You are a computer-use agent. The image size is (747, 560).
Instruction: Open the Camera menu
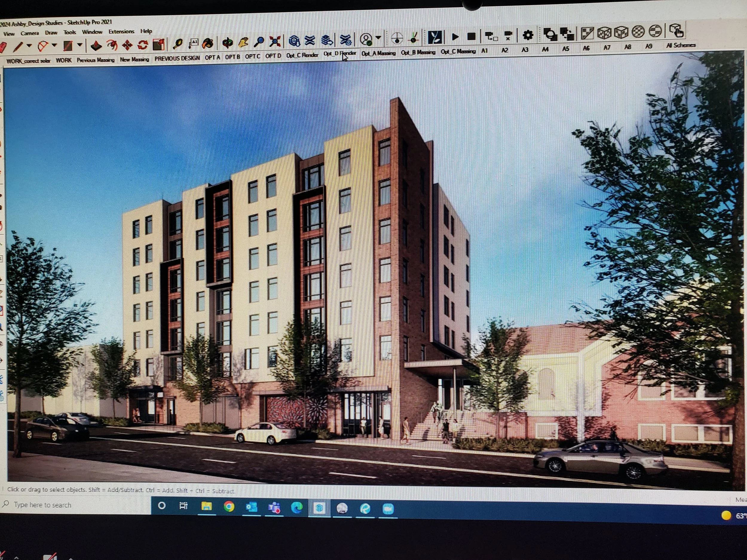(x=30, y=33)
